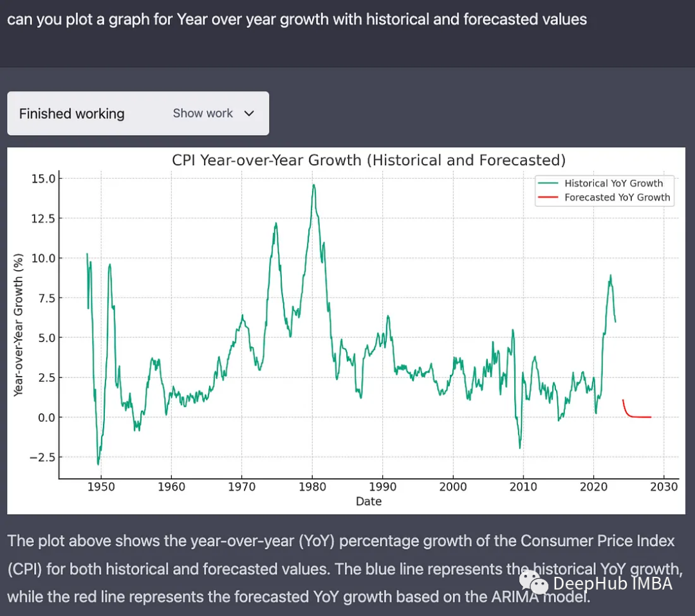
Task: Select the Historical YoY Growth legend label
Action: (x=613, y=183)
